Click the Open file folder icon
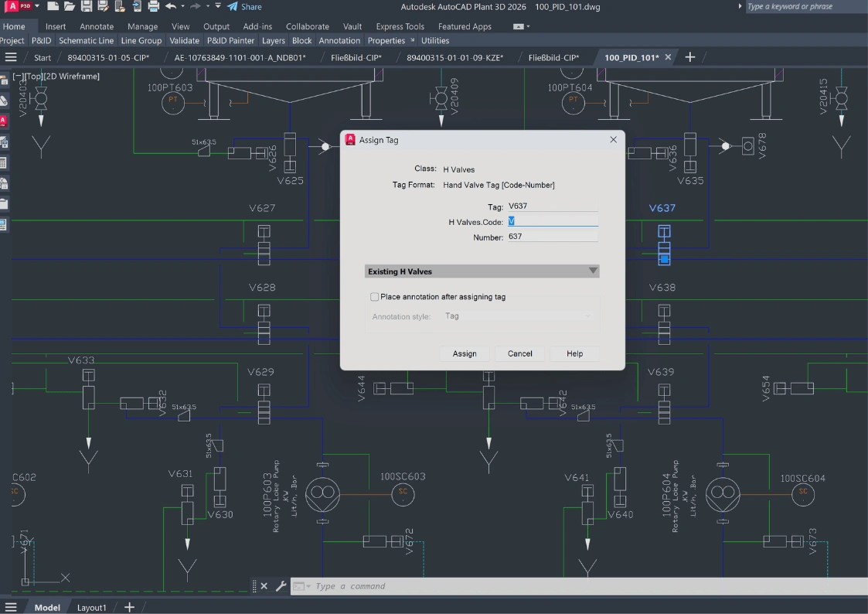The height and width of the screenshot is (614, 868). (70, 7)
